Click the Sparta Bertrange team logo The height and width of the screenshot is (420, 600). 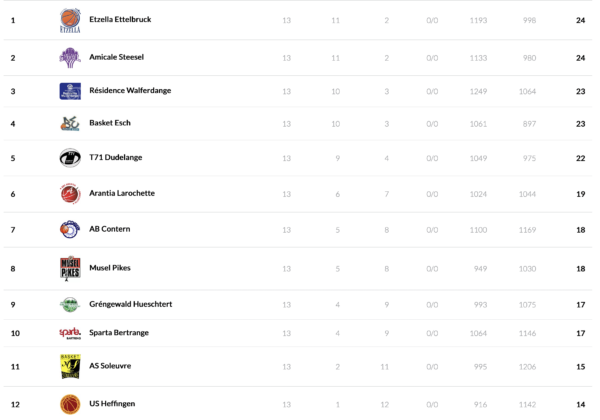(70, 333)
